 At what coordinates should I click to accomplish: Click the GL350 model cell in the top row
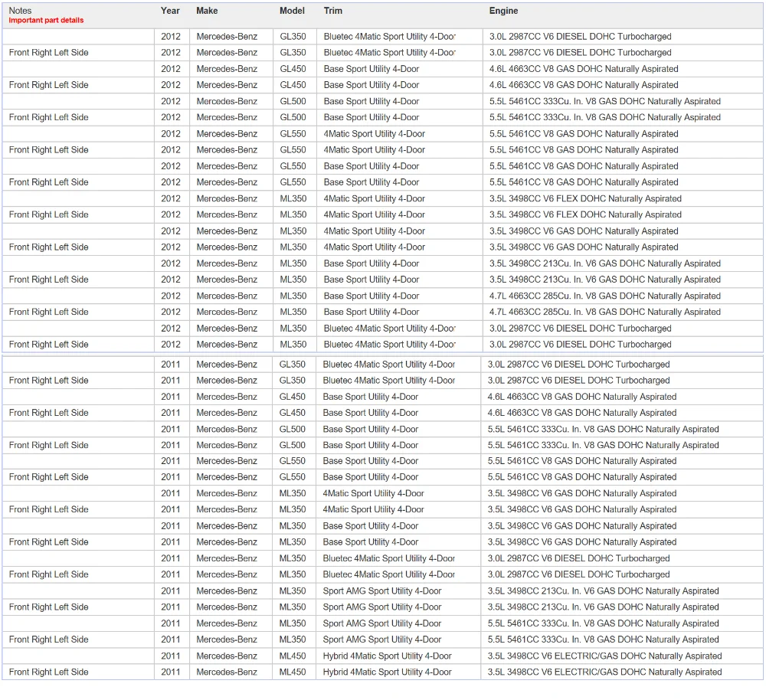point(293,37)
